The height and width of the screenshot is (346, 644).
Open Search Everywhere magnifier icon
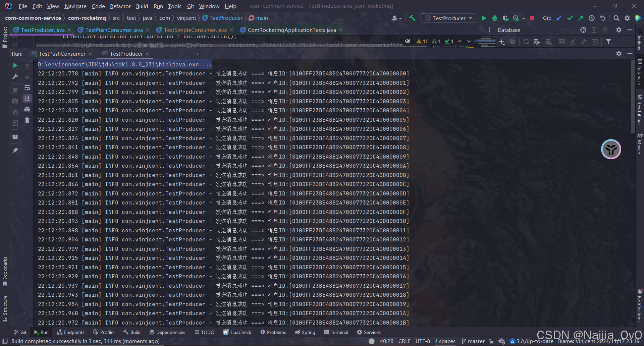[x=616, y=18]
